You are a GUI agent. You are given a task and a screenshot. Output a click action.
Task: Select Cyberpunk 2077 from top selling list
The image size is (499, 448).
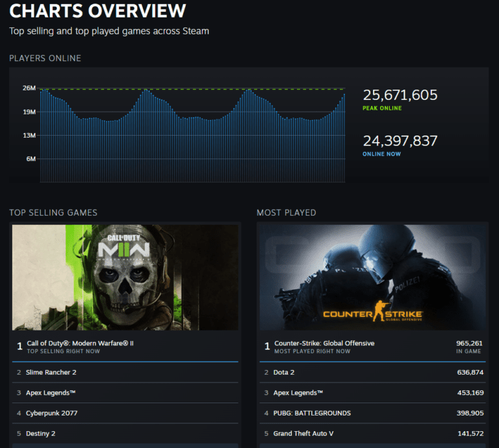pos(125,413)
